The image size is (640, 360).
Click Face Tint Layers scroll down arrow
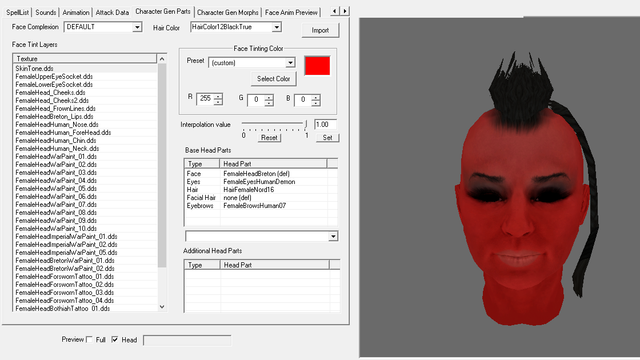pyautogui.click(x=162, y=307)
